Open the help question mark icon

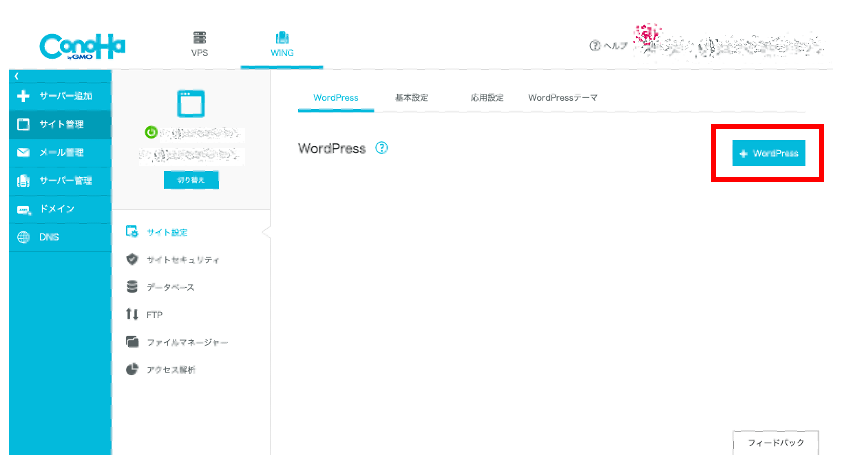[x=595, y=46]
